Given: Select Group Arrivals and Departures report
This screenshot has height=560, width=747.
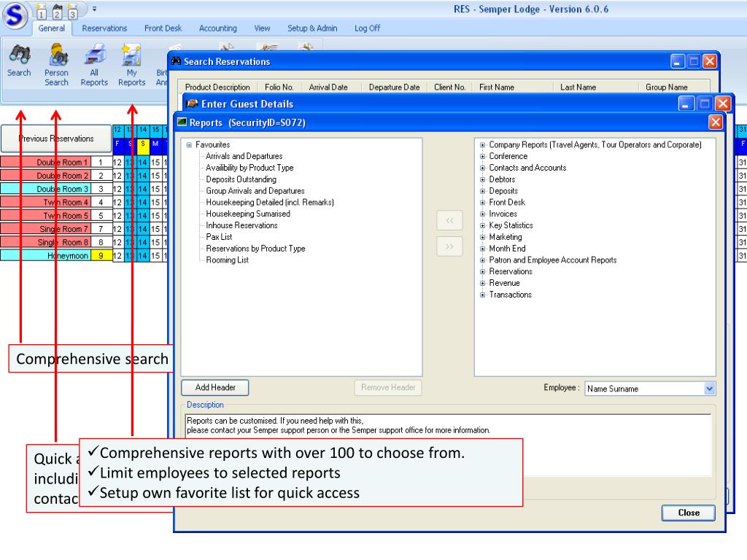Looking at the screenshot, I should [x=255, y=191].
